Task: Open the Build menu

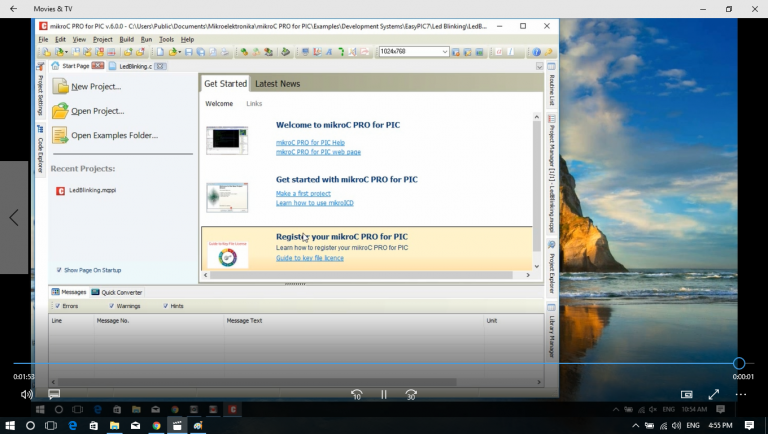Action: [x=126, y=39]
